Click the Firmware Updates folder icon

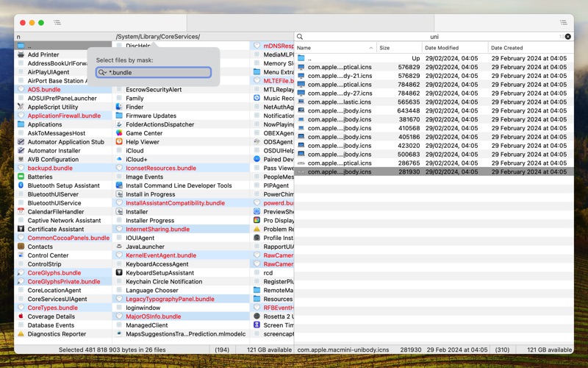click(x=119, y=116)
